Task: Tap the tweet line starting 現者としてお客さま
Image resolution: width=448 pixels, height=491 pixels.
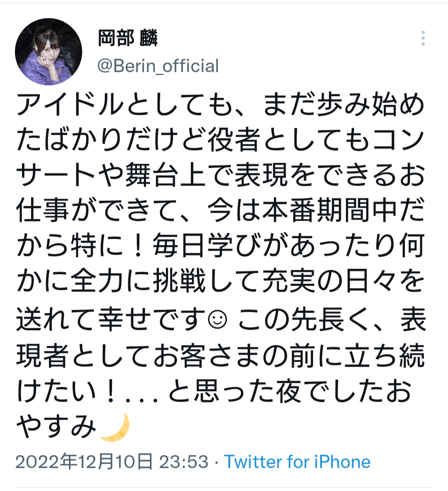Action: tap(220, 356)
